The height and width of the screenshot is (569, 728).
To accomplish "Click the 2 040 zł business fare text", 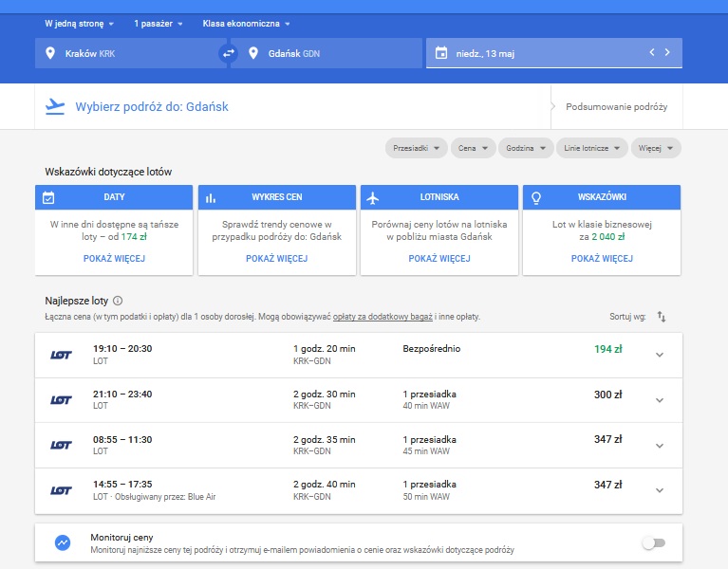I will coord(608,236).
